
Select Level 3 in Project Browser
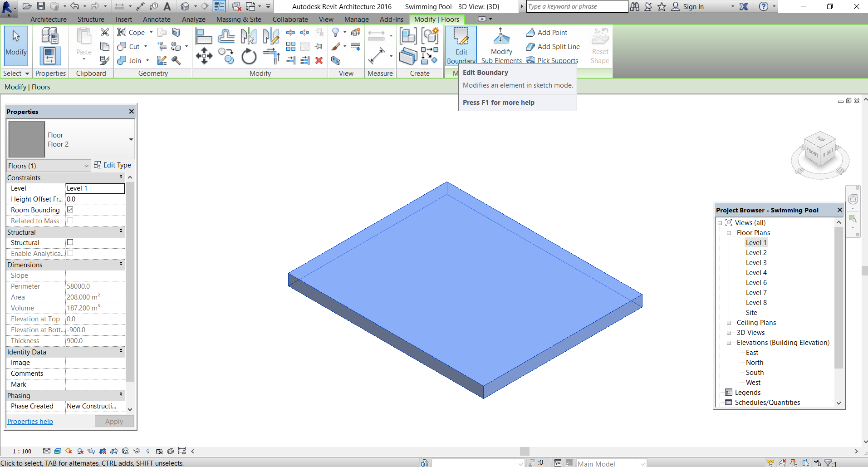point(755,262)
